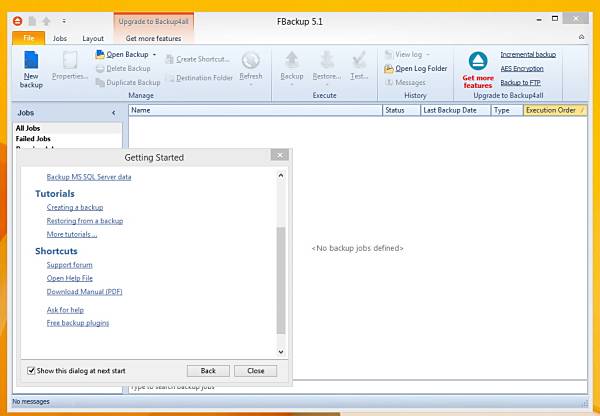Toggle Show this dialog at next start
600x416 pixels.
(31, 370)
